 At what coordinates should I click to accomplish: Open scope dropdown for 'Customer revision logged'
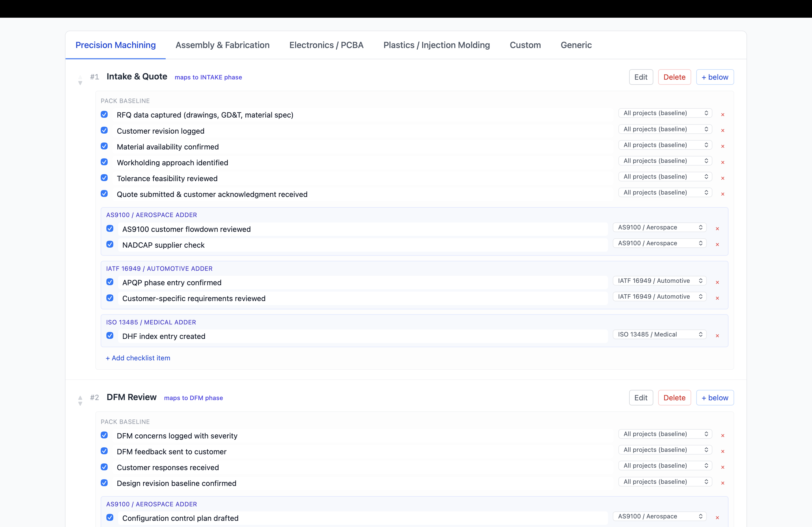coord(665,129)
